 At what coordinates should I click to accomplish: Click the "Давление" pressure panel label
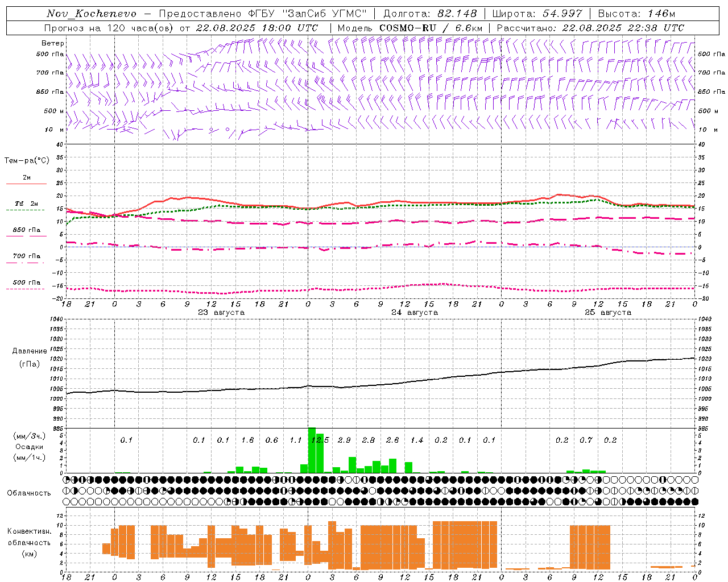pyautogui.click(x=30, y=351)
